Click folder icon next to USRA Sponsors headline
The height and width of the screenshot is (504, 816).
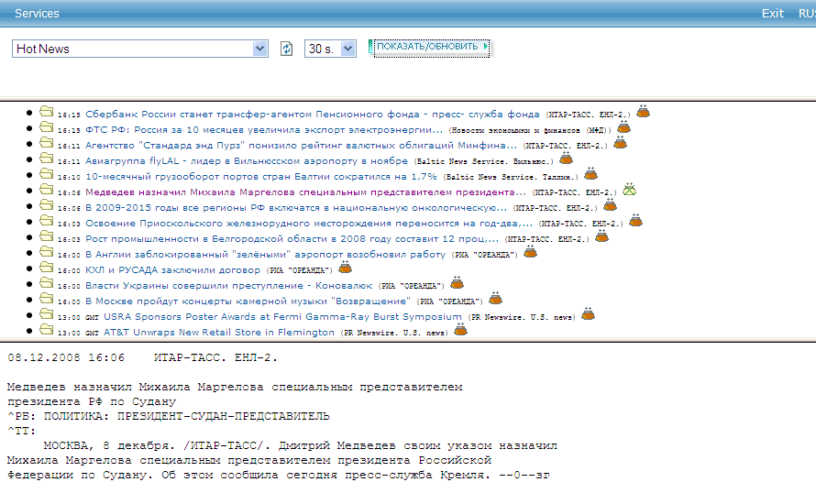pos(46,314)
